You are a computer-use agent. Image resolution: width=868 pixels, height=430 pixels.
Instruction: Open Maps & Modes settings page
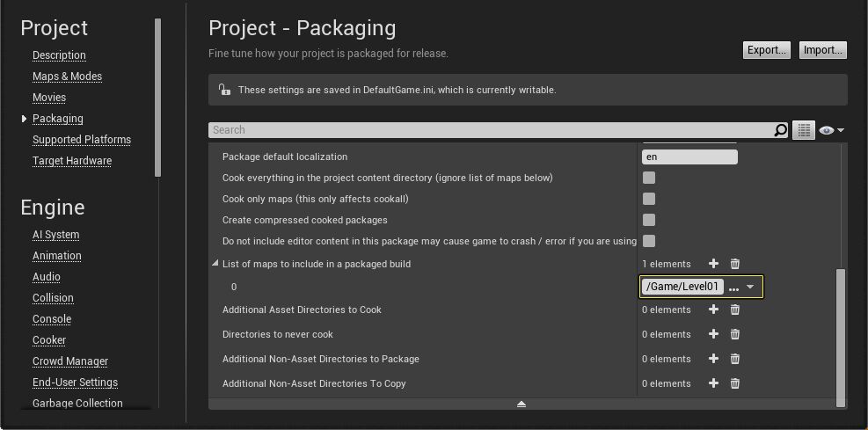pos(67,77)
